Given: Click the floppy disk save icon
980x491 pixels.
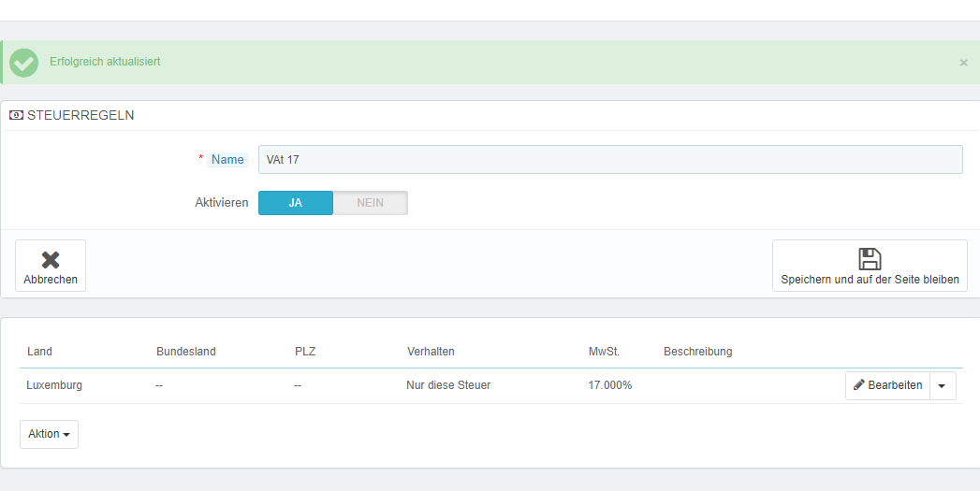Looking at the screenshot, I should tap(870, 259).
